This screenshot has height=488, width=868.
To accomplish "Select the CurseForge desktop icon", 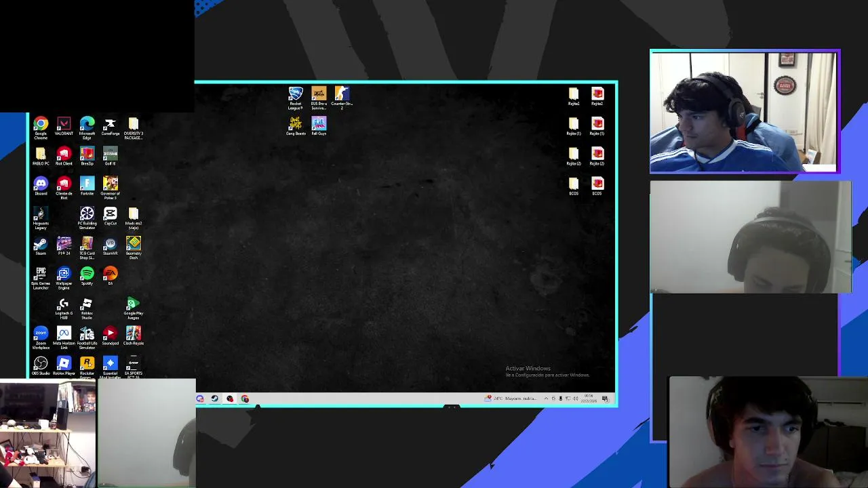I will [110, 127].
